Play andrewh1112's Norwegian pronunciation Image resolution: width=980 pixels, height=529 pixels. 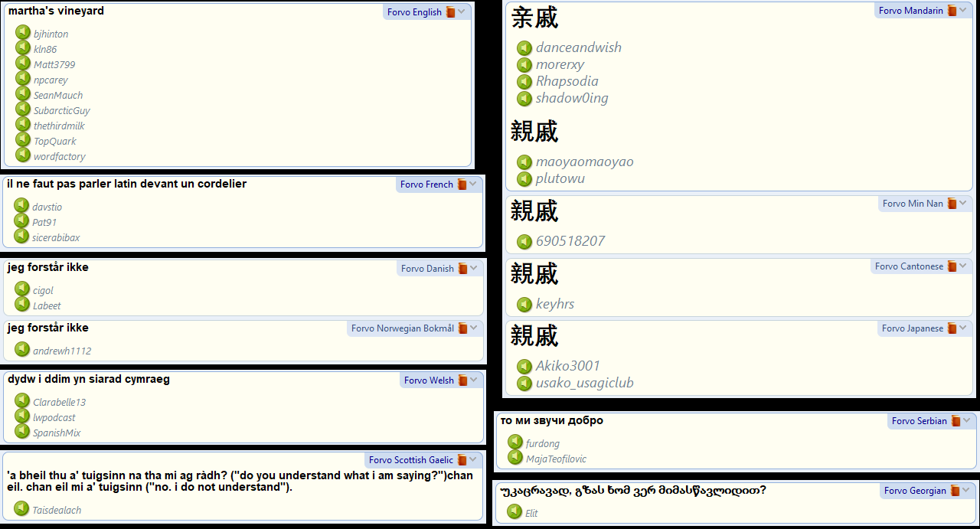click(22, 350)
